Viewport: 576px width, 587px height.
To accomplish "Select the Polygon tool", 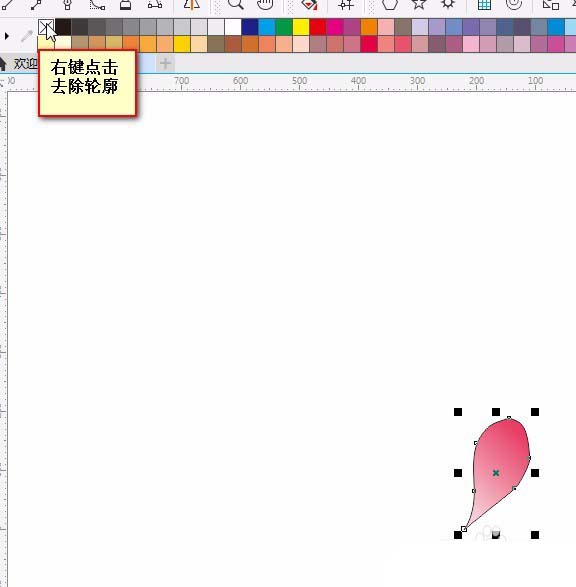I will tap(390, 4).
